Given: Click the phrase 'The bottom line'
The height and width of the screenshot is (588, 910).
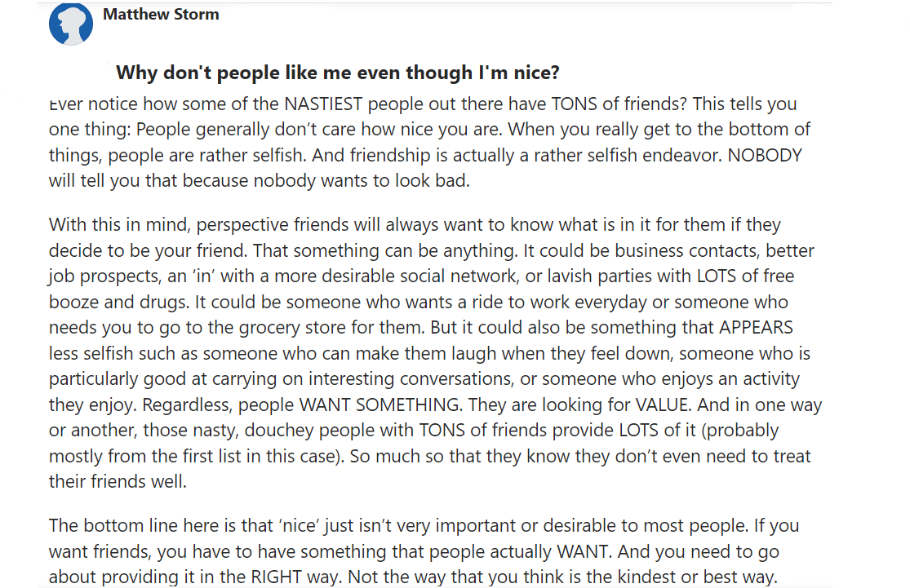Looking at the screenshot, I should (x=109, y=524).
